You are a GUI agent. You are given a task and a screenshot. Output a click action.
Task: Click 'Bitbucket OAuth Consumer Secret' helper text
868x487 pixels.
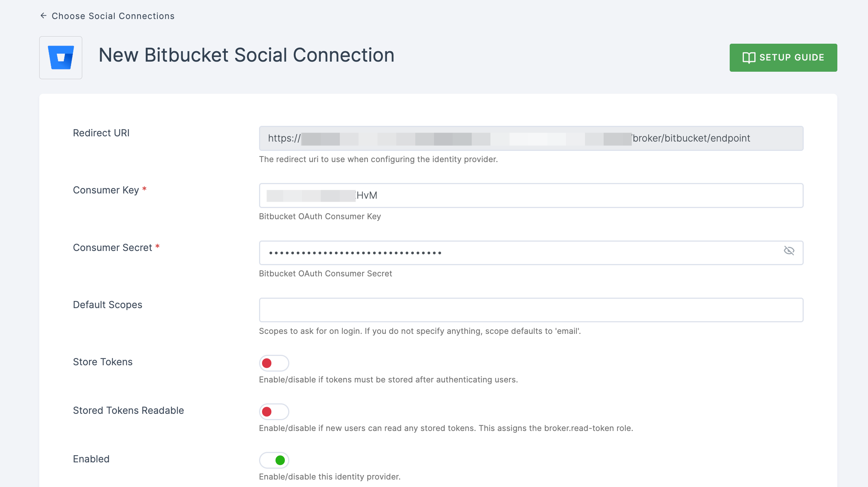326,273
